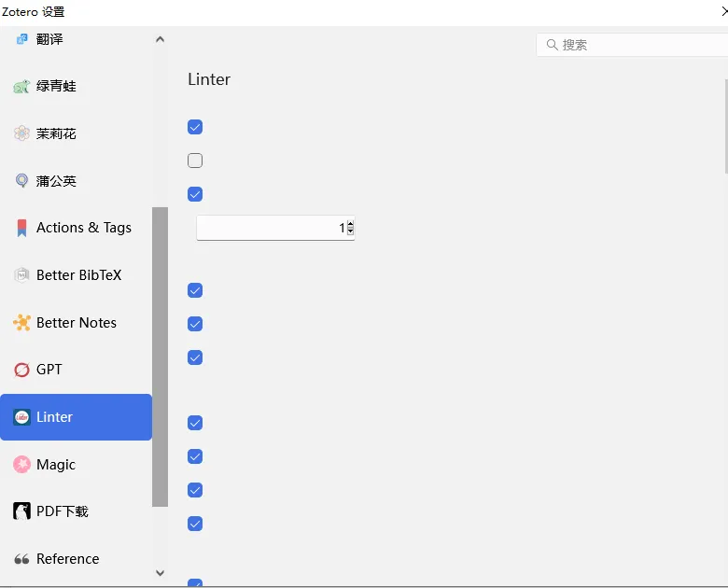This screenshot has height=588, width=728.
Task: Toggle the checkbox directly above the number field
Action: [x=195, y=194]
